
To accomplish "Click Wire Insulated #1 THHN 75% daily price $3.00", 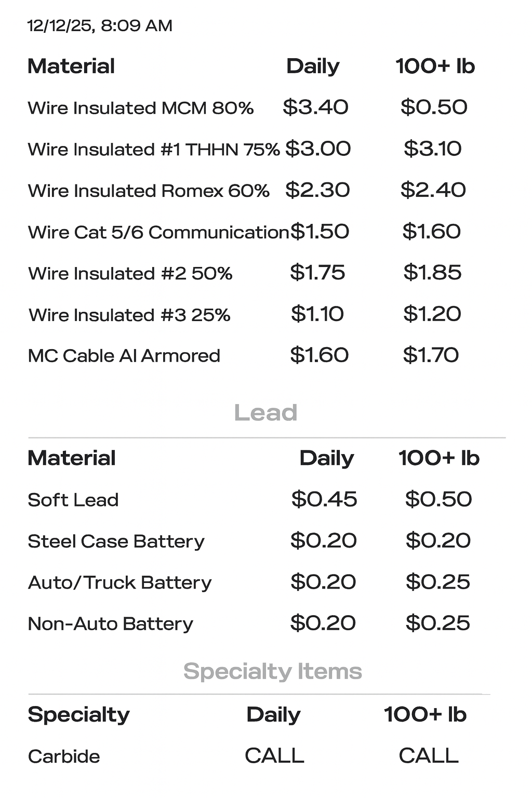I will (x=318, y=149).
